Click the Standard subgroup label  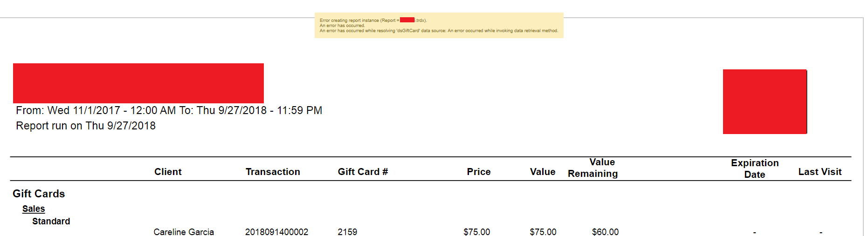tap(51, 221)
